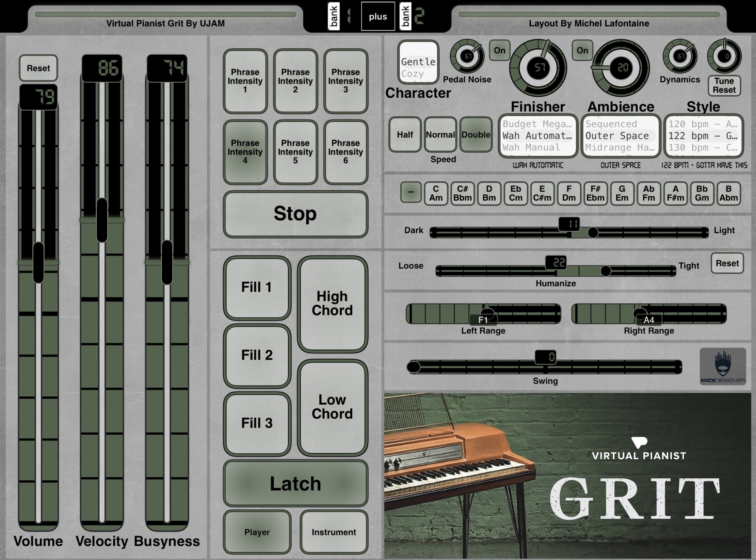Open the Style preset list
Viewport: 756px width, 560px height.
click(704, 136)
